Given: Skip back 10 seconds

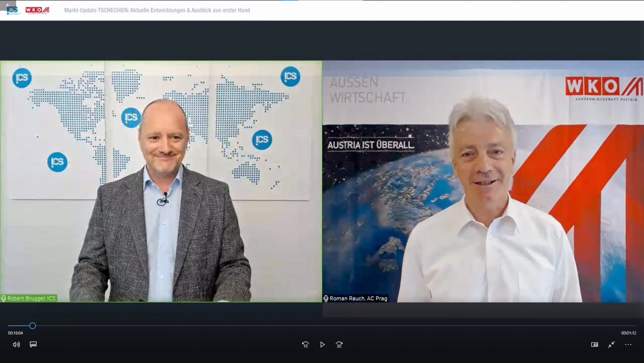Looking at the screenshot, I should [305, 345].
